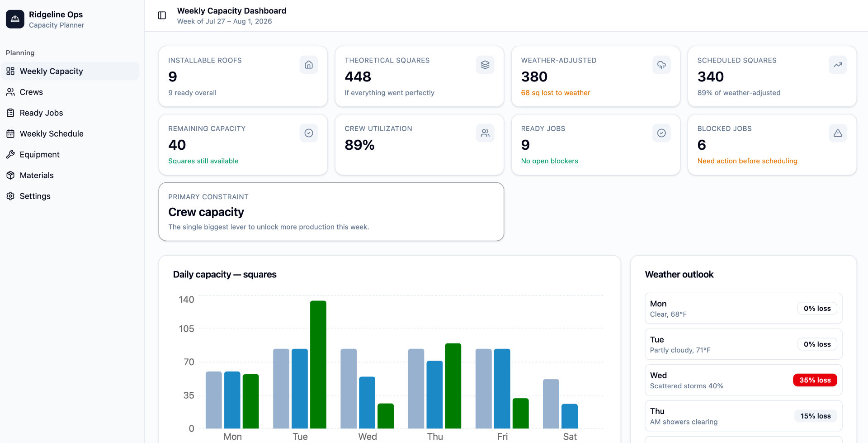Click the '0% loss' badge for Mon
Image resolution: width=868 pixels, height=443 pixels.
pyautogui.click(x=817, y=309)
